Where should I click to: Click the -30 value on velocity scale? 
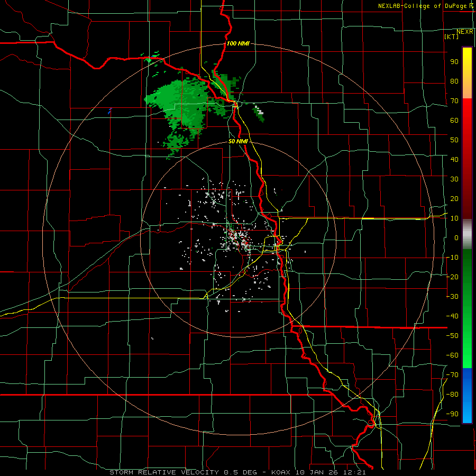[452, 297]
